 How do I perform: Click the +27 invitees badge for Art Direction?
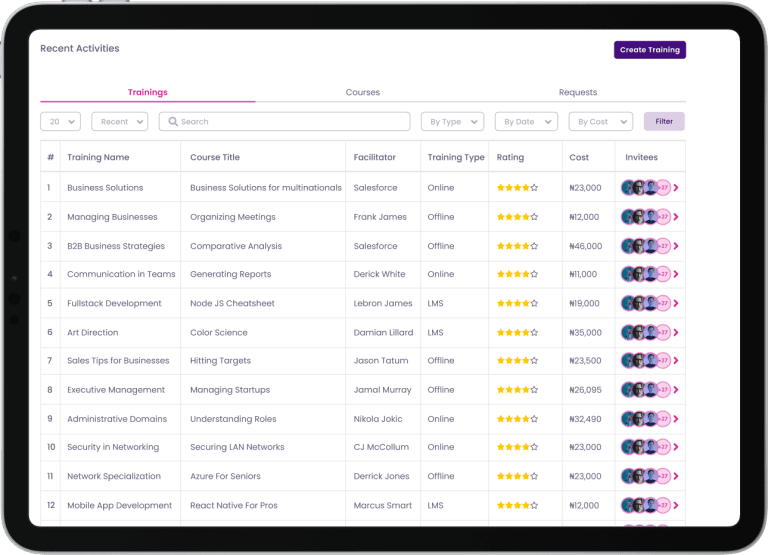[662, 333]
